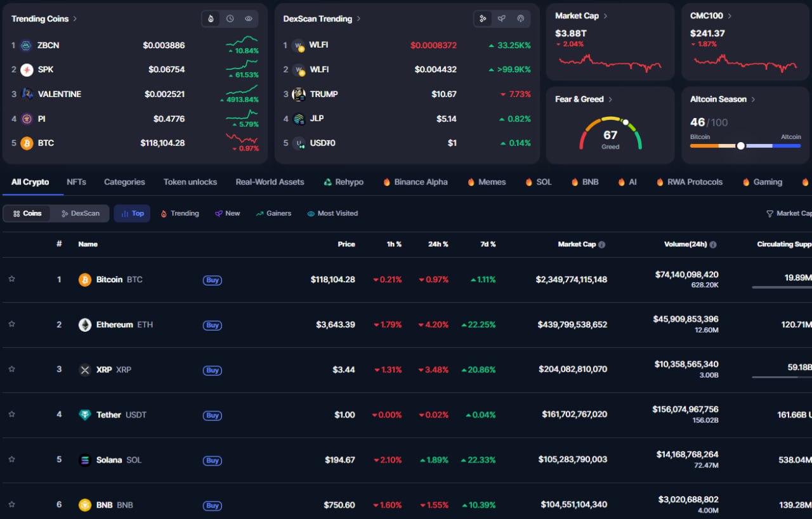This screenshot has width=812, height=519.
Task: Open Market Cap sparkline chart
Action: click(610, 63)
